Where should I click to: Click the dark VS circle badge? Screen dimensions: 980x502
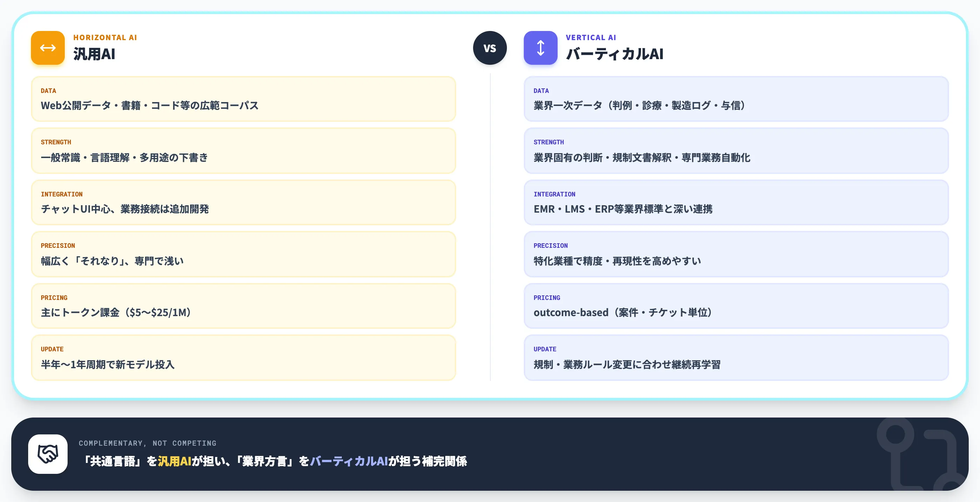[490, 48]
